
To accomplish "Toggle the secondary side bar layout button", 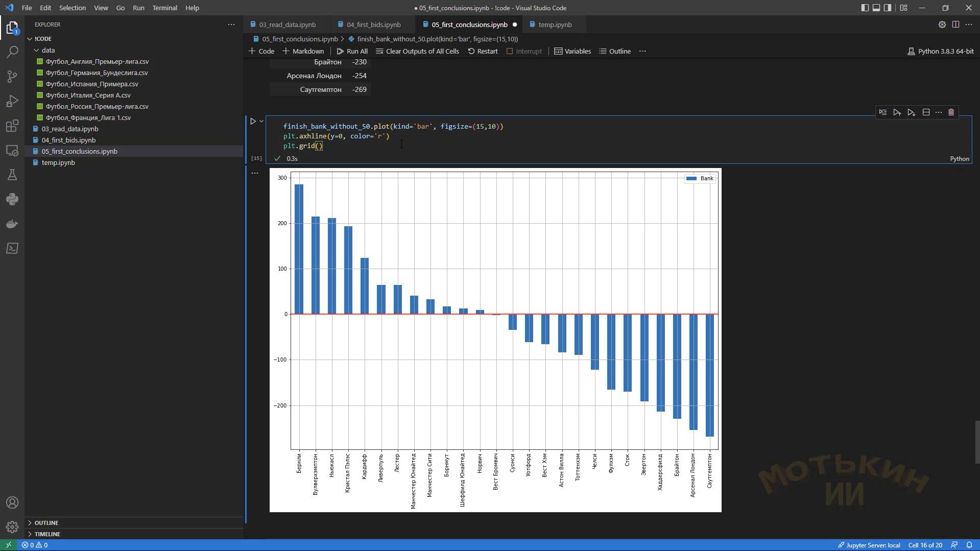I will (888, 8).
